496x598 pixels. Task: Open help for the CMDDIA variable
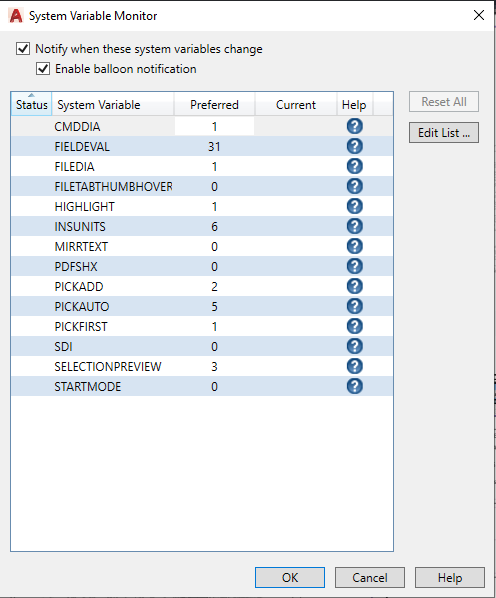coord(355,126)
